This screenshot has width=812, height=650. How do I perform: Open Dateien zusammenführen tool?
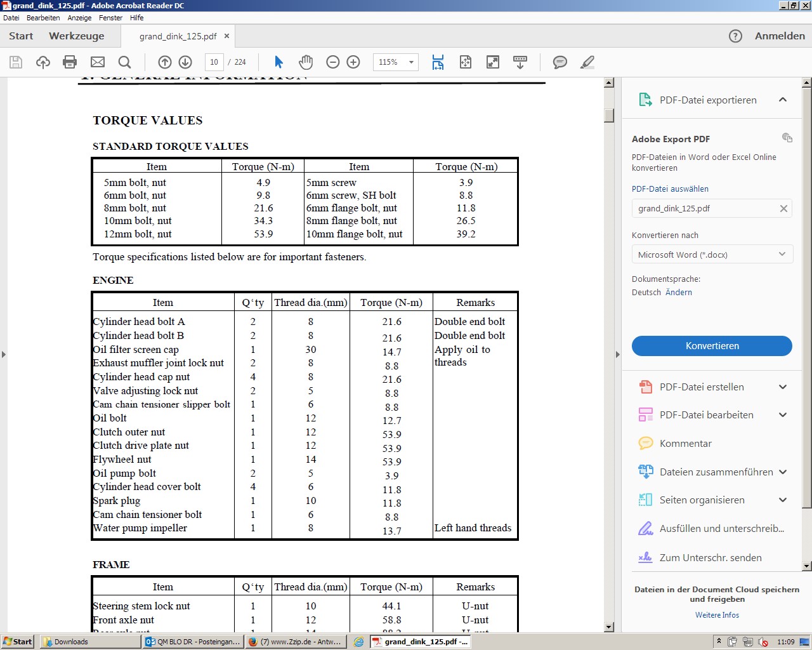tap(716, 472)
